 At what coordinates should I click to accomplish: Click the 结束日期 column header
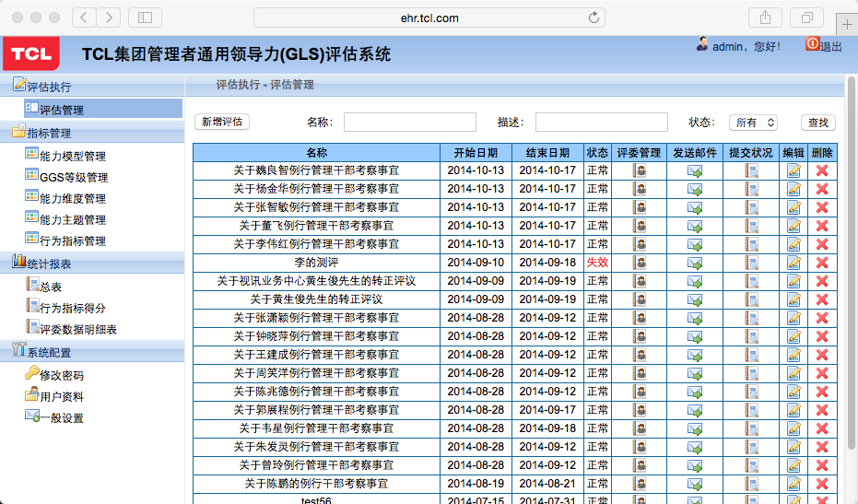[547, 153]
